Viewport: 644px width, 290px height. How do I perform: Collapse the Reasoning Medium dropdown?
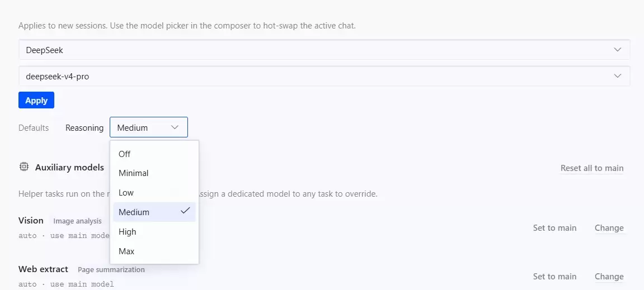149,127
